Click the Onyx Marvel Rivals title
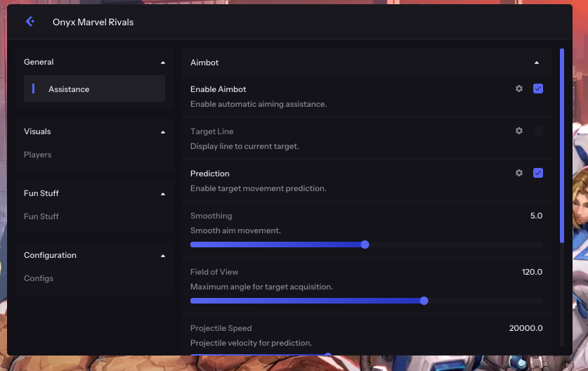 pyautogui.click(x=93, y=22)
